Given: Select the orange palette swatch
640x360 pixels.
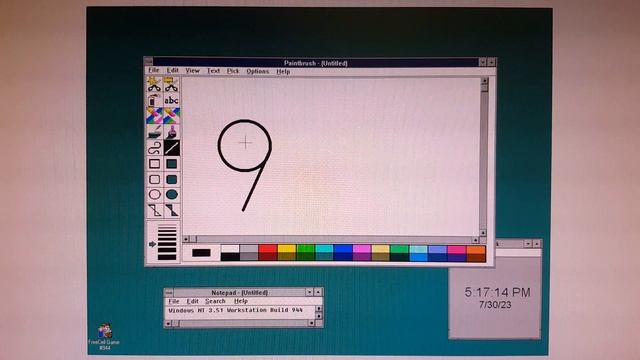Looking at the screenshot, I should pyautogui.click(x=476, y=249).
